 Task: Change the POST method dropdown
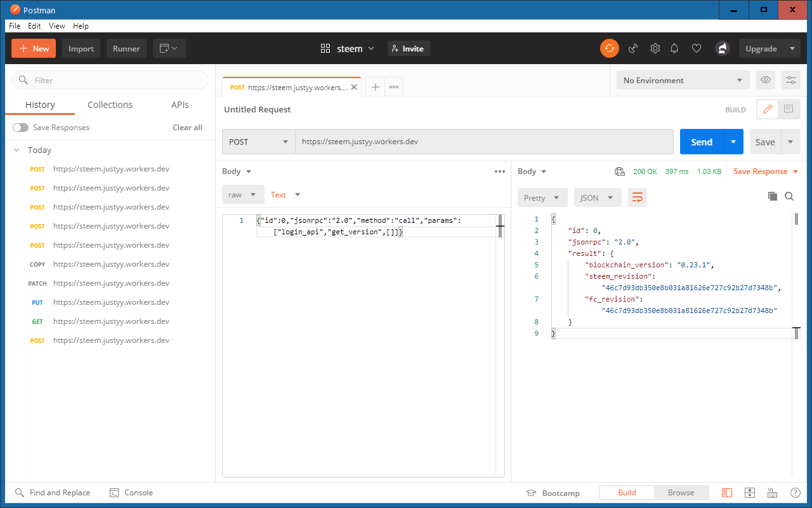258,142
